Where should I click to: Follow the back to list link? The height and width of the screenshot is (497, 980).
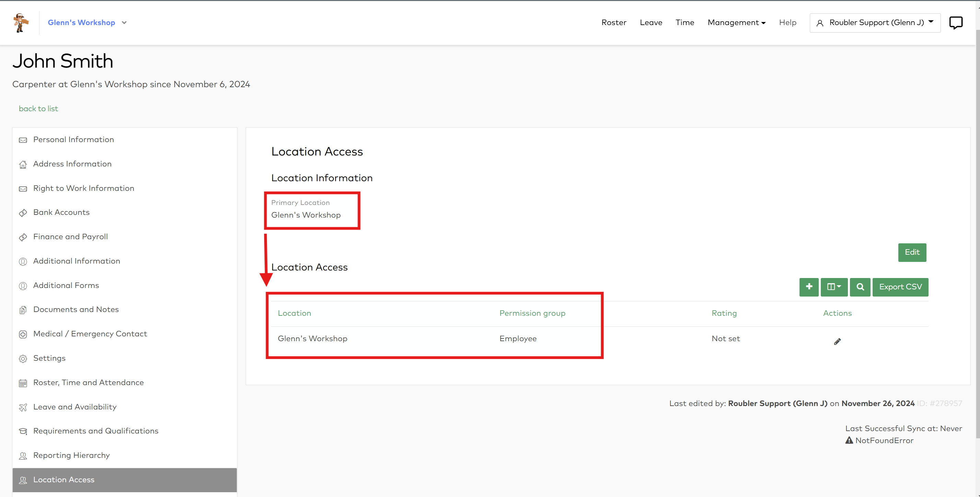click(x=38, y=109)
